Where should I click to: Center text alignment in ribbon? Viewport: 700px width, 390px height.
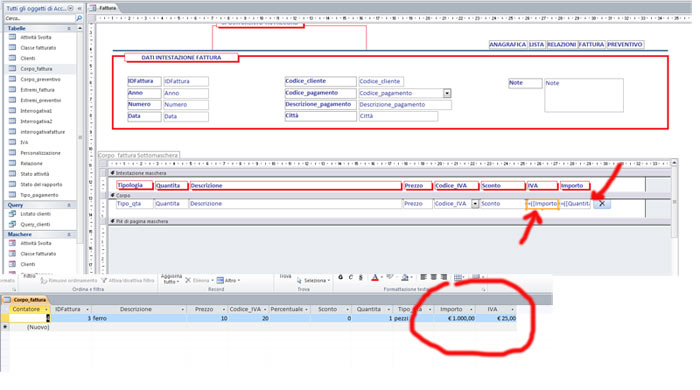pos(433,278)
